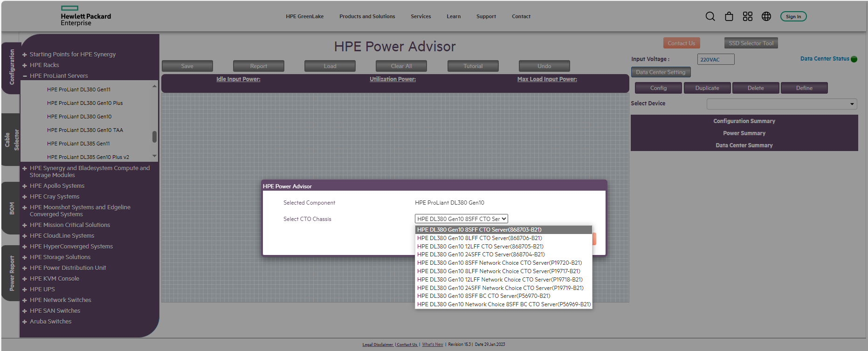The height and width of the screenshot is (351, 868).
Task: Open the SSD Selector Tool
Action: tap(751, 43)
